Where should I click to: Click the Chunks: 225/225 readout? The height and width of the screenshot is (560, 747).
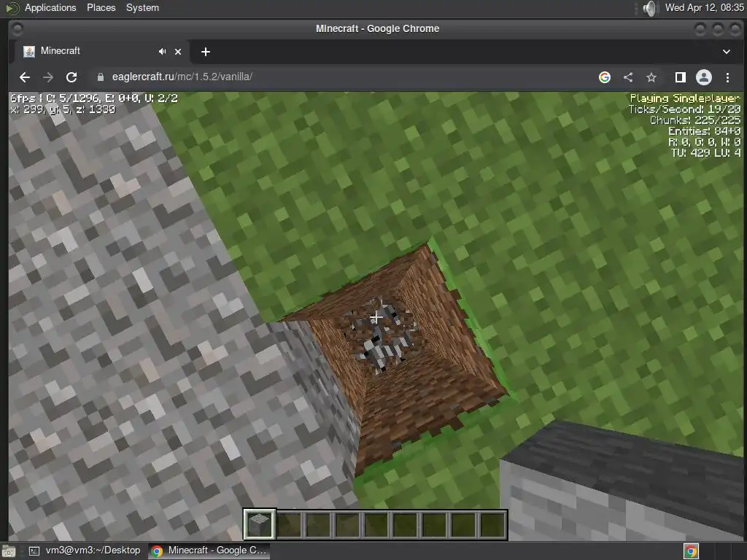tap(695, 120)
